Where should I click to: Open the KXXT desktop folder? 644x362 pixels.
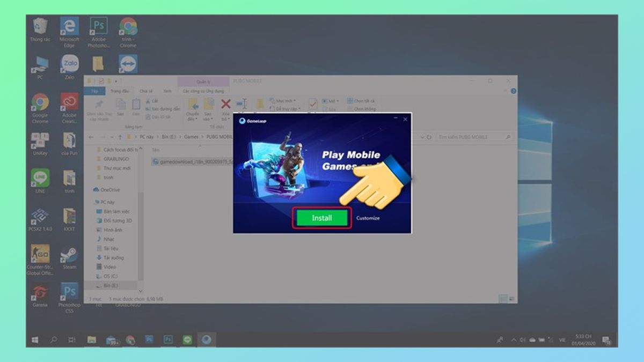click(69, 219)
